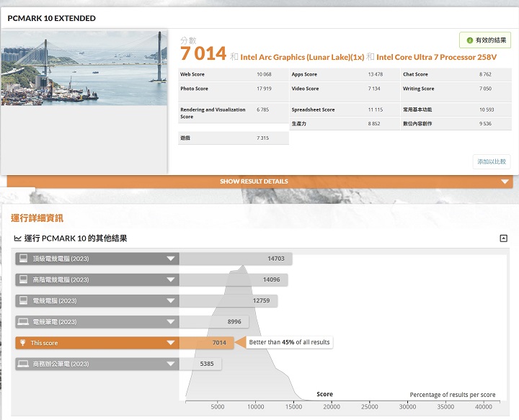Click the trophy icon in This score row
Viewport: 519px width, 420px height.
click(23, 343)
